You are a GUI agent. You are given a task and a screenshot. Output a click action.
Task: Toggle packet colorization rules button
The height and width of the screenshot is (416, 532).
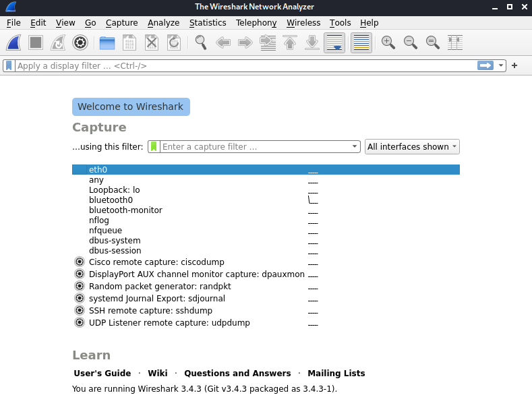point(361,42)
